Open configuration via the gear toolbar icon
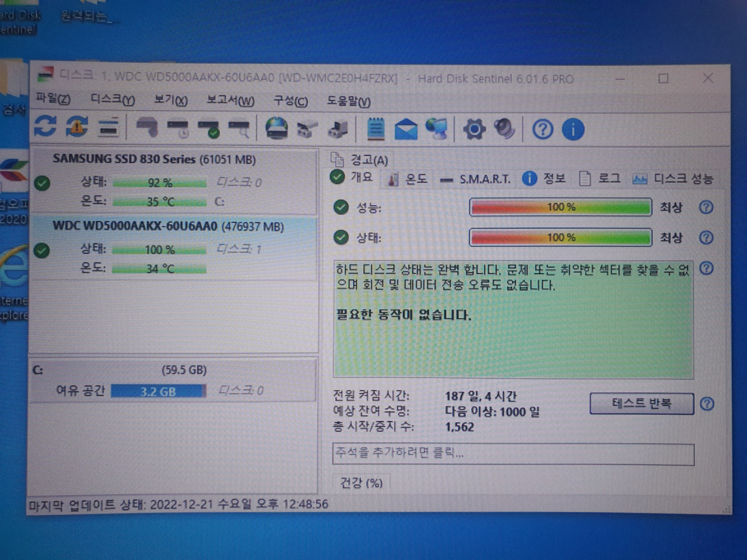This screenshot has height=560, width=747. [x=474, y=129]
